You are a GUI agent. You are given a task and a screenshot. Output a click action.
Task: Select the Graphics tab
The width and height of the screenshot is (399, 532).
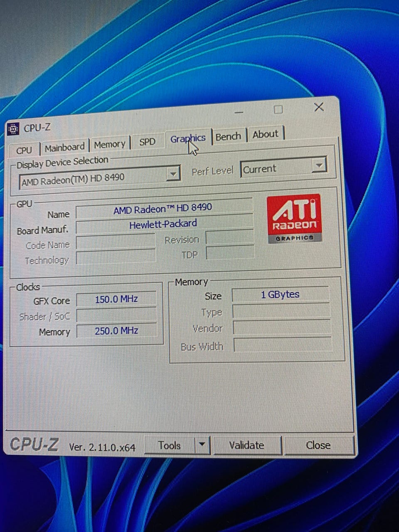coord(188,138)
